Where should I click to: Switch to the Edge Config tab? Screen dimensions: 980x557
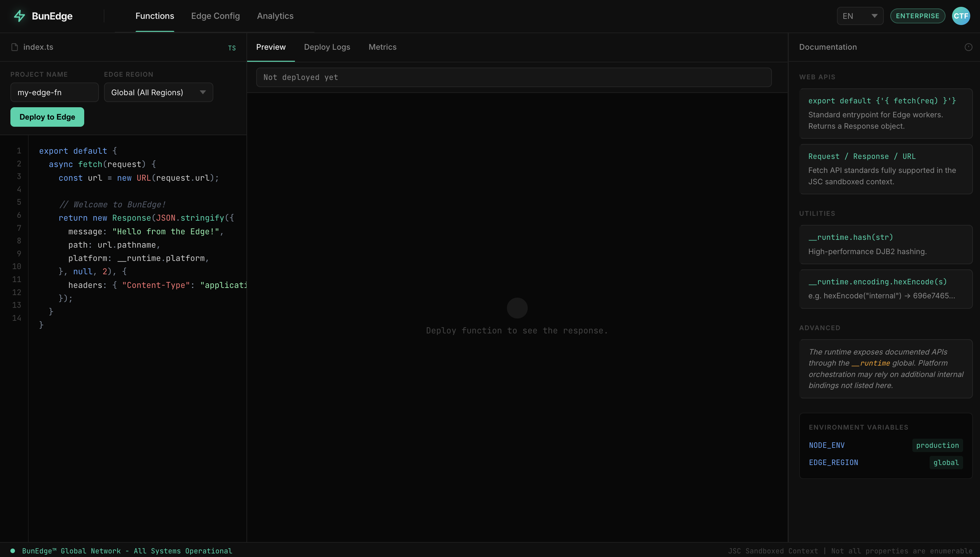click(x=216, y=16)
